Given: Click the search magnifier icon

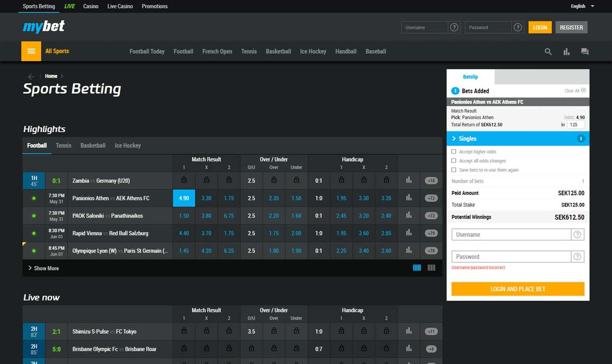Looking at the screenshot, I should point(548,51).
